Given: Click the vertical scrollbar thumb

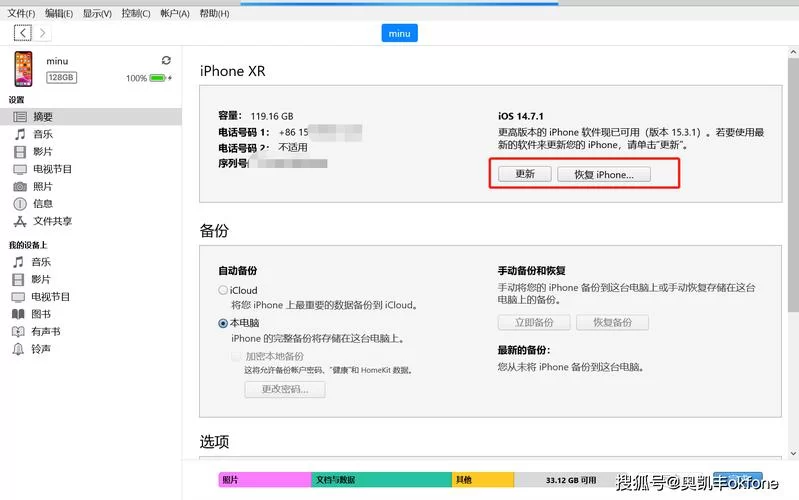Looking at the screenshot, I should pos(793,185).
